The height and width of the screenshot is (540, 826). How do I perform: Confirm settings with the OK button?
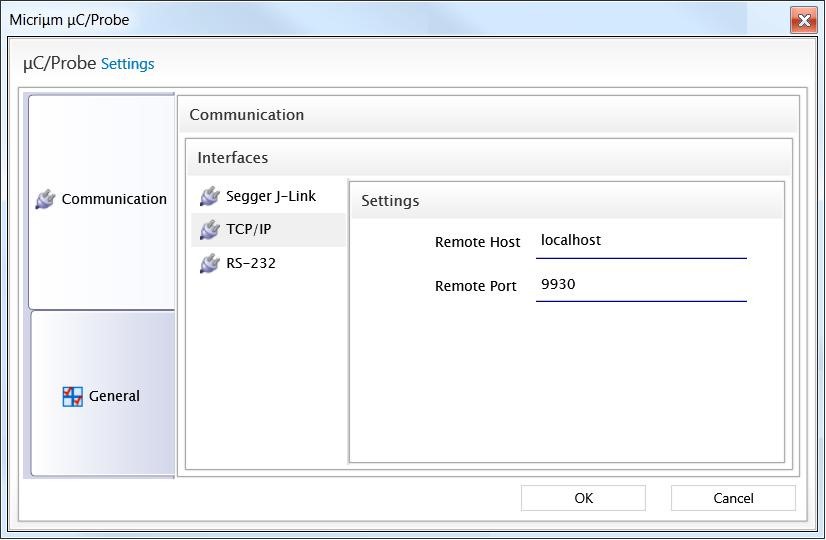tap(583, 498)
